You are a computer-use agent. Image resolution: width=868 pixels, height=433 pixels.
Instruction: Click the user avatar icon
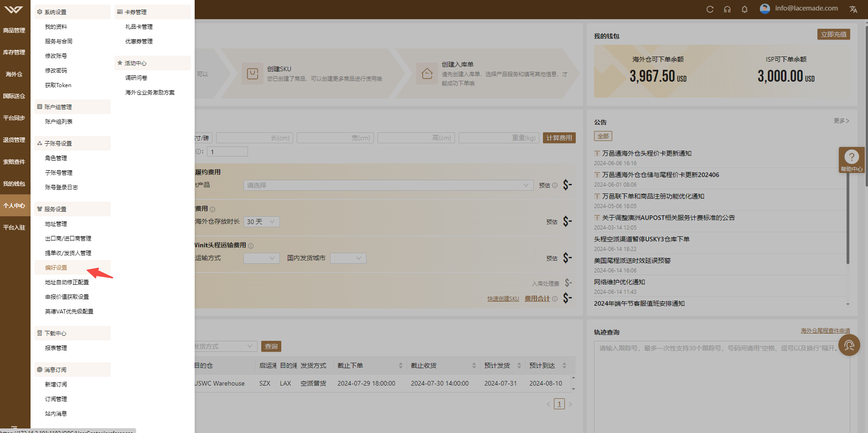point(765,9)
